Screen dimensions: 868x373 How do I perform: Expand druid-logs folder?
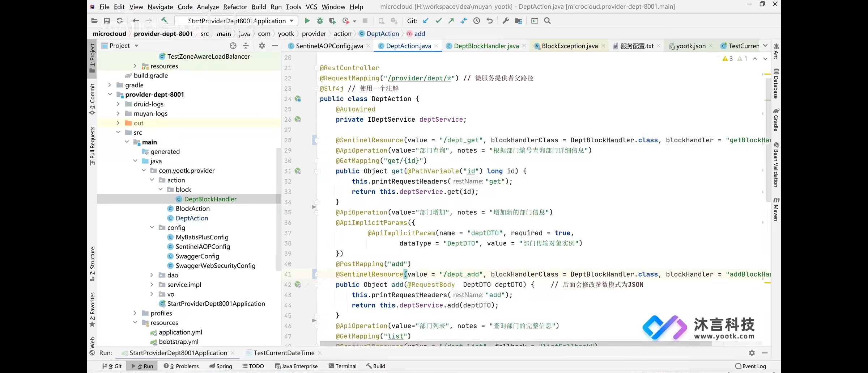[x=118, y=104]
